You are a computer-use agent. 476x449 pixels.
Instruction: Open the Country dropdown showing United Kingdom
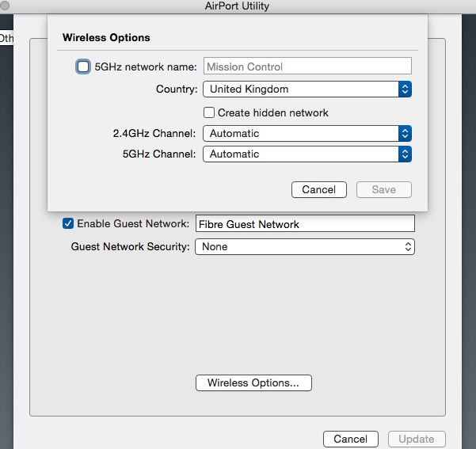tap(307, 89)
